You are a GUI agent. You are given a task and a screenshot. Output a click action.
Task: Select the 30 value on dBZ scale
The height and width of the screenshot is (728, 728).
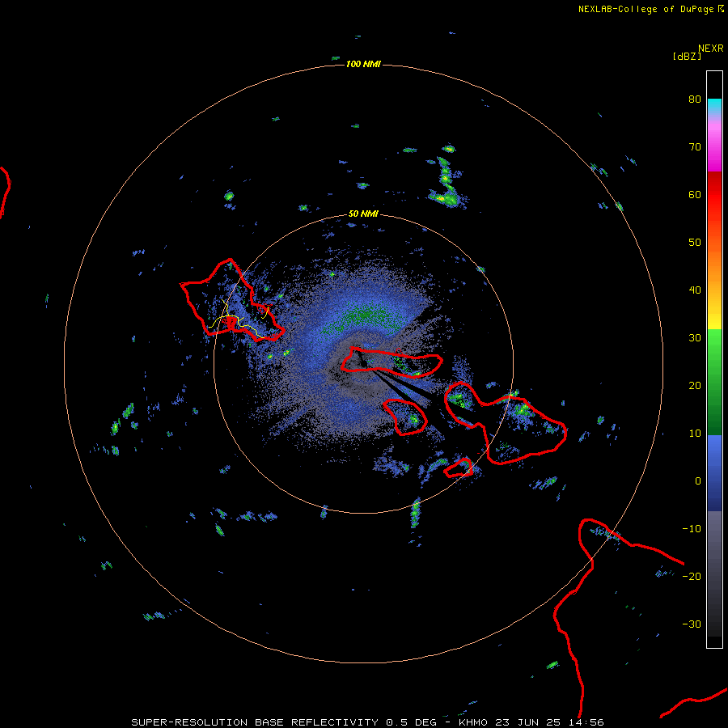click(695, 337)
